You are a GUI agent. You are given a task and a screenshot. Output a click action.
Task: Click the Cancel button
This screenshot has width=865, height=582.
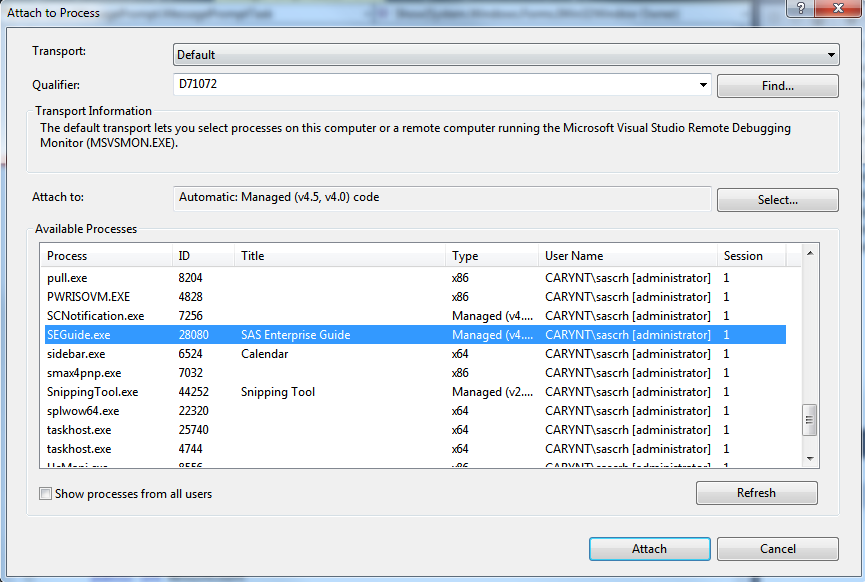pos(778,548)
